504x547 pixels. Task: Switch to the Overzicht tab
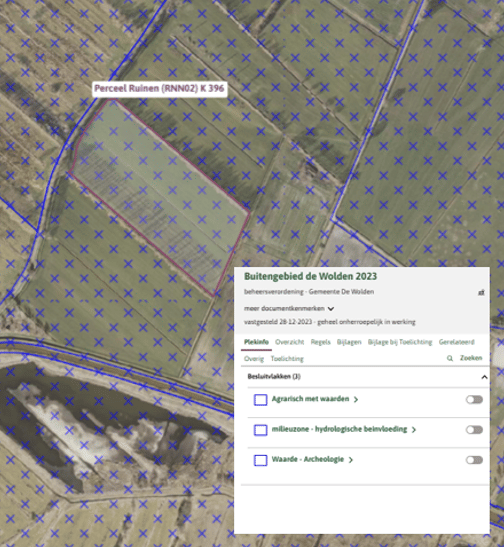pyautogui.click(x=289, y=342)
